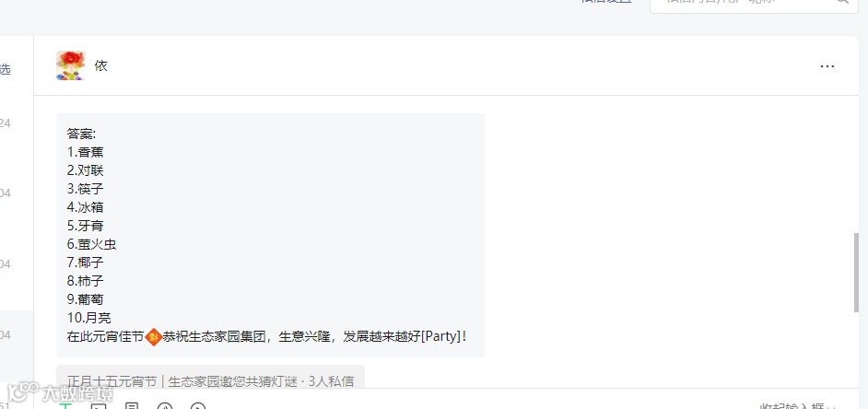Collapse the input box via 收起输入框
This screenshot has height=409, width=868.
pyautogui.click(x=797, y=406)
